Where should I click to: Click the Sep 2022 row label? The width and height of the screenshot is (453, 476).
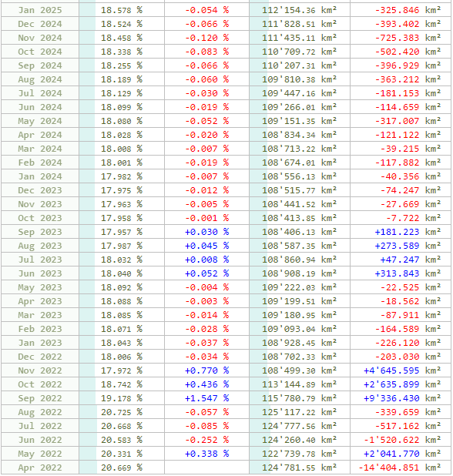point(40,398)
